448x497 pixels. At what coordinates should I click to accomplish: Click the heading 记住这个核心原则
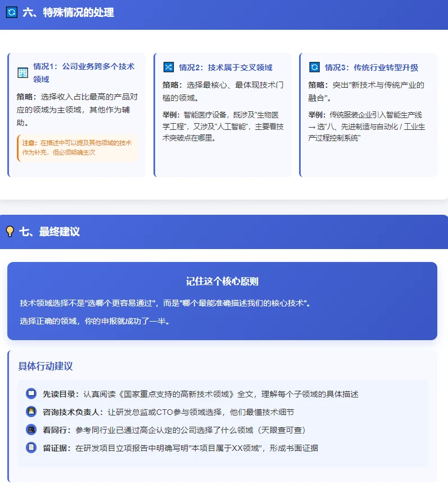[222, 281]
